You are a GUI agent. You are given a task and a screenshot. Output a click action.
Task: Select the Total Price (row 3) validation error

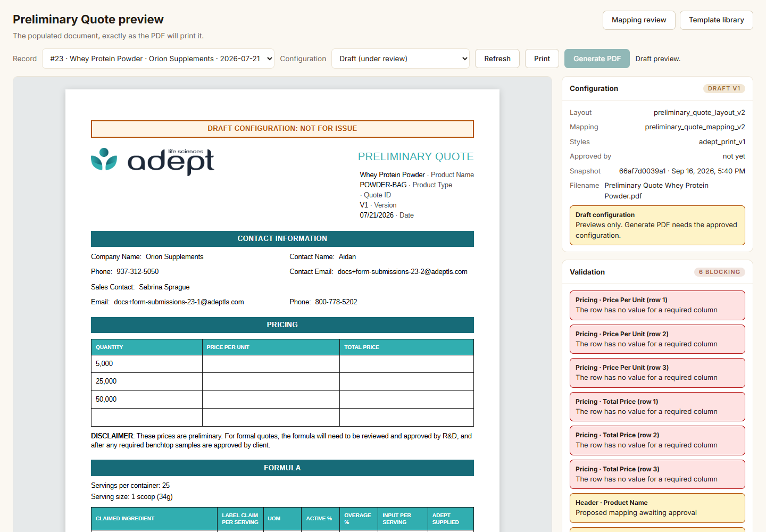pyautogui.click(x=657, y=474)
